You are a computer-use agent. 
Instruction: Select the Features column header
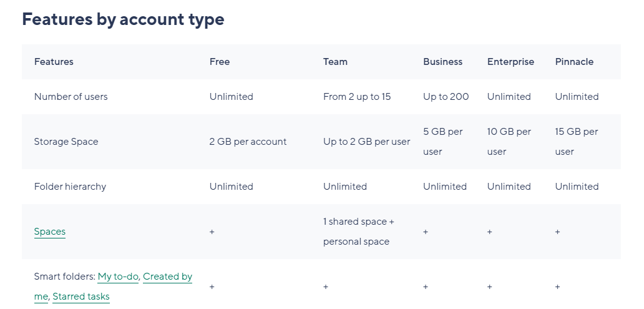[54, 62]
